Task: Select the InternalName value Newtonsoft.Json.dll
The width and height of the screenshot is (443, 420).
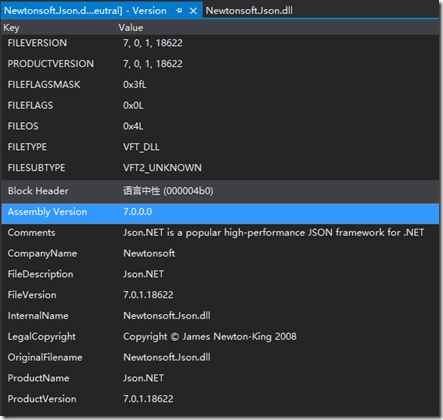Action: pos(167,316)
